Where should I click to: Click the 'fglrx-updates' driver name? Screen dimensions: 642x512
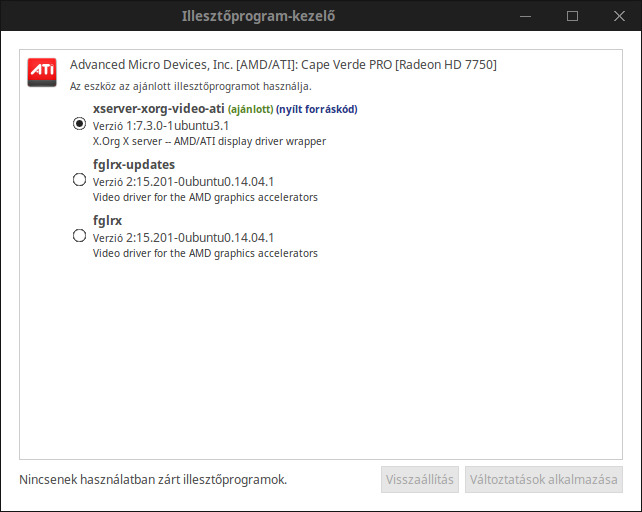point(134,165)
